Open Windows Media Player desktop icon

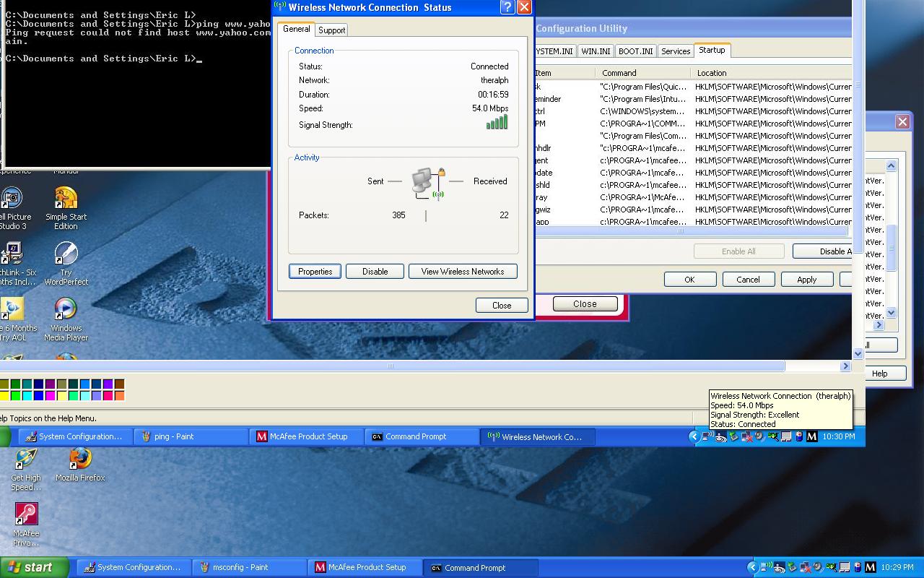pyautogui.click(x=66, y=319)
